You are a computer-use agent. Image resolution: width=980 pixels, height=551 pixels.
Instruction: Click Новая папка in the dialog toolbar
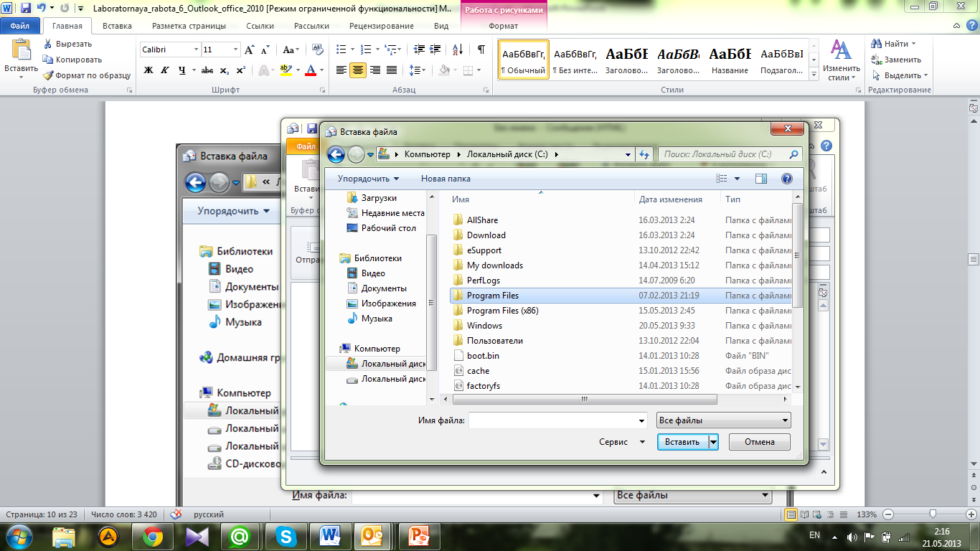[x=446, y=179]
